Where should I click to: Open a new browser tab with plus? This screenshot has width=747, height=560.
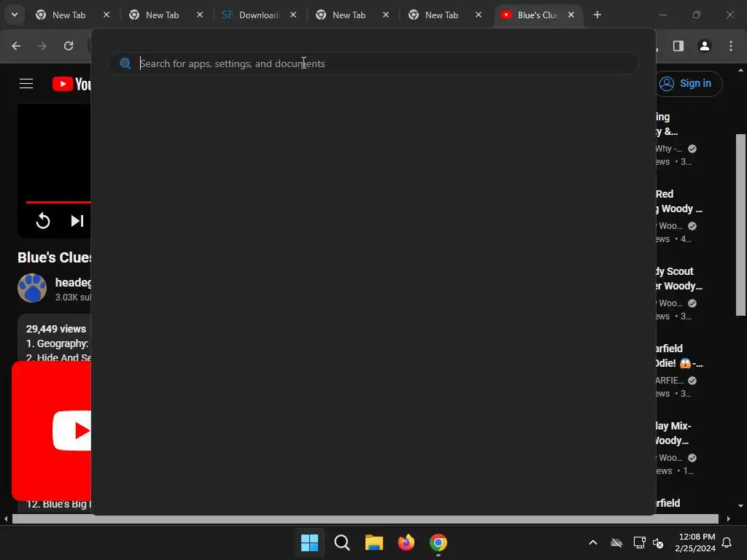(x=597, y=15)
